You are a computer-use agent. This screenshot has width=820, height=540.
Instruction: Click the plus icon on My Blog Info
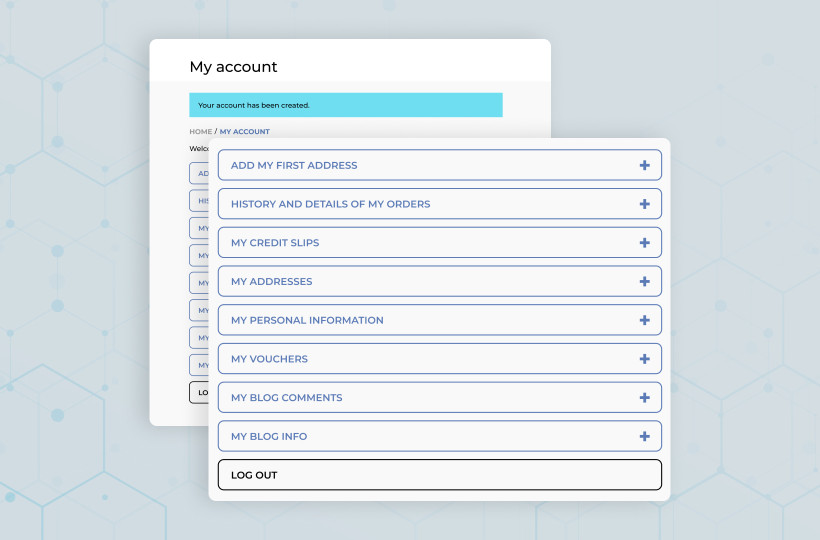pos(644,437)
